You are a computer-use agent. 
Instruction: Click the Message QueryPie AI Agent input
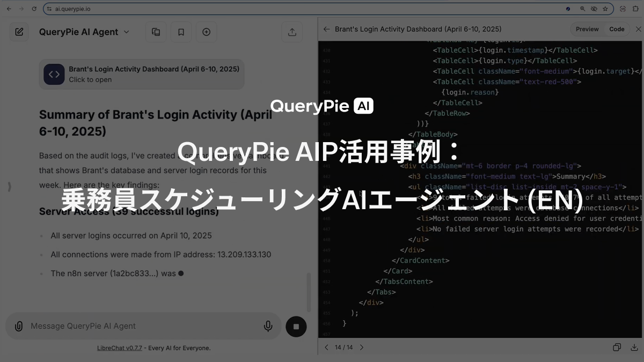tap(142, 326)
